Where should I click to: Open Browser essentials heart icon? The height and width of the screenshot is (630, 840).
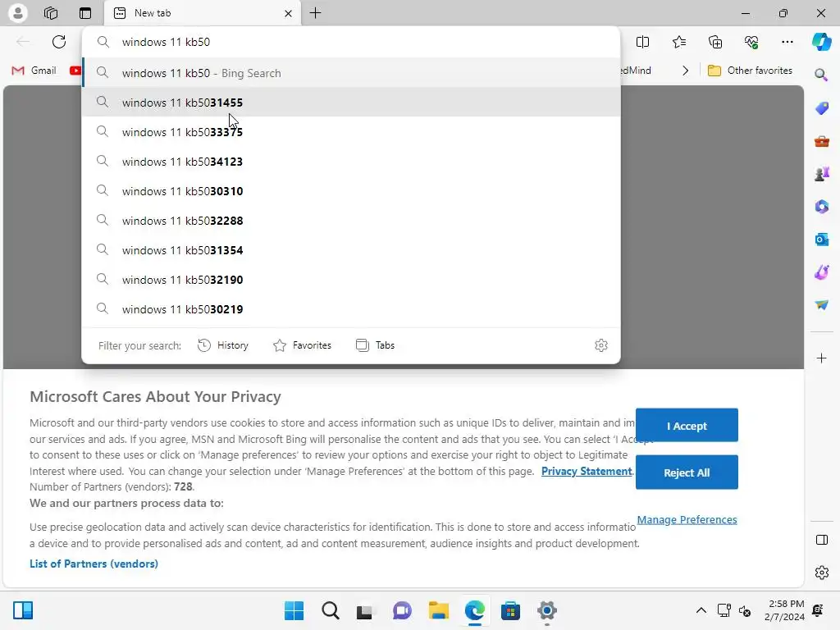click(751, 42)
